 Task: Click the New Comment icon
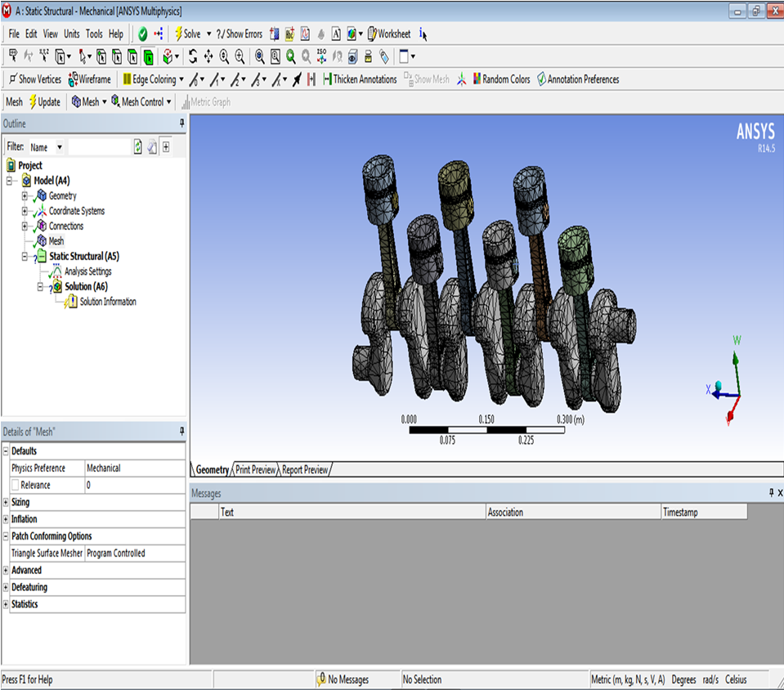(289, 34)
